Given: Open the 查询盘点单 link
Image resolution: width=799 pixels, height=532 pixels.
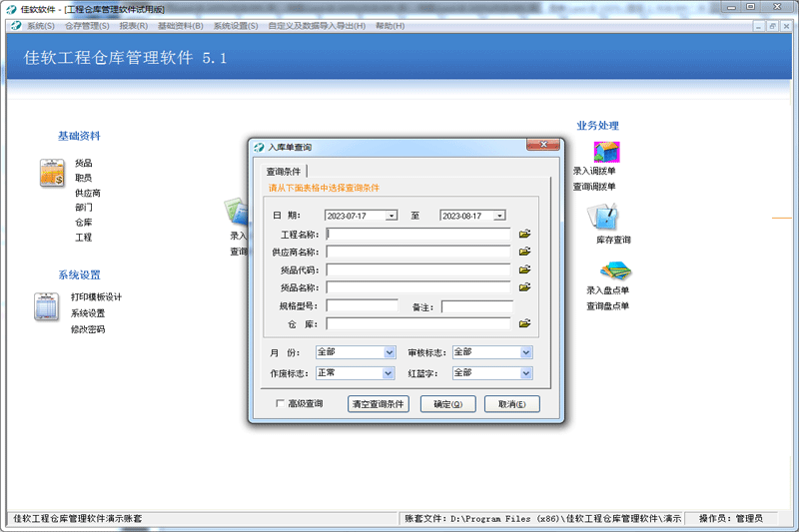Looking at the screenshot, I should tap(607, 306).
